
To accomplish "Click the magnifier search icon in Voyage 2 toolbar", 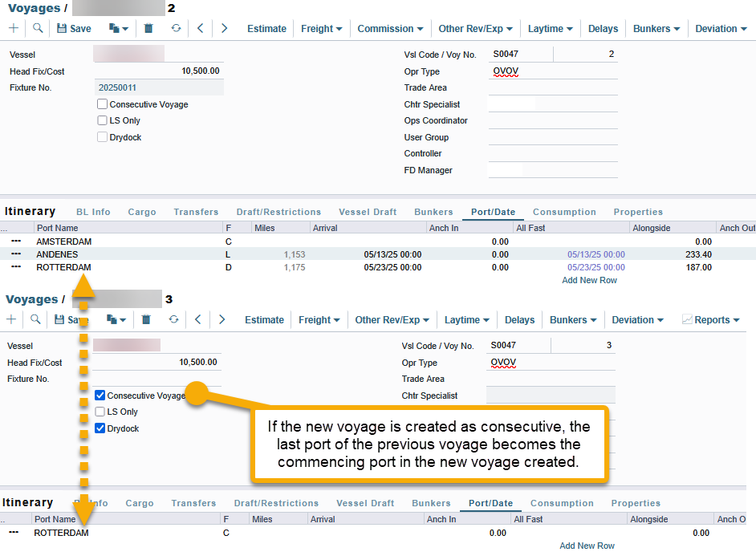I will 38,28.
